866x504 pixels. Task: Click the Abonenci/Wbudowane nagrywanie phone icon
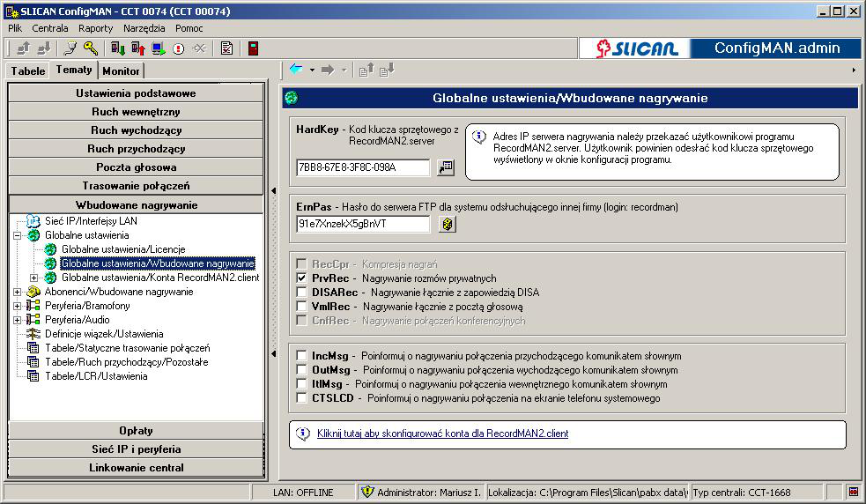tap(33, 292)
